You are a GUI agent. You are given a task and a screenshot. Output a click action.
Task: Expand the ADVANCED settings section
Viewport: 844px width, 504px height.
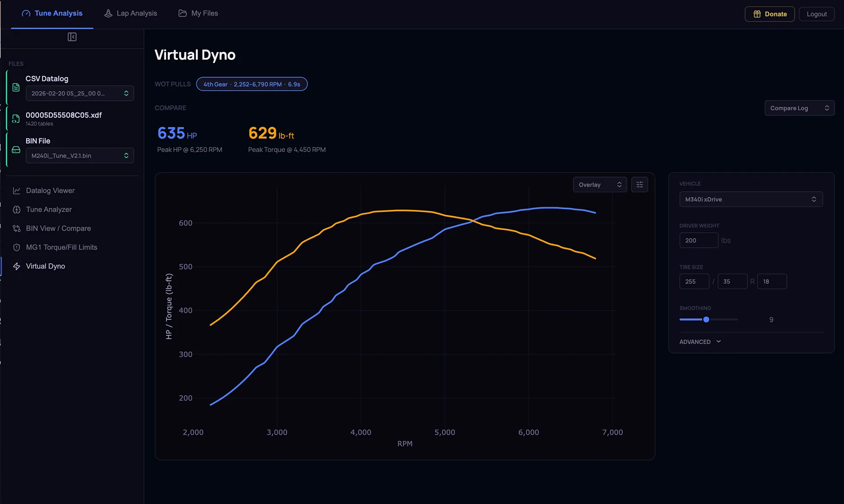coord(701,341)
